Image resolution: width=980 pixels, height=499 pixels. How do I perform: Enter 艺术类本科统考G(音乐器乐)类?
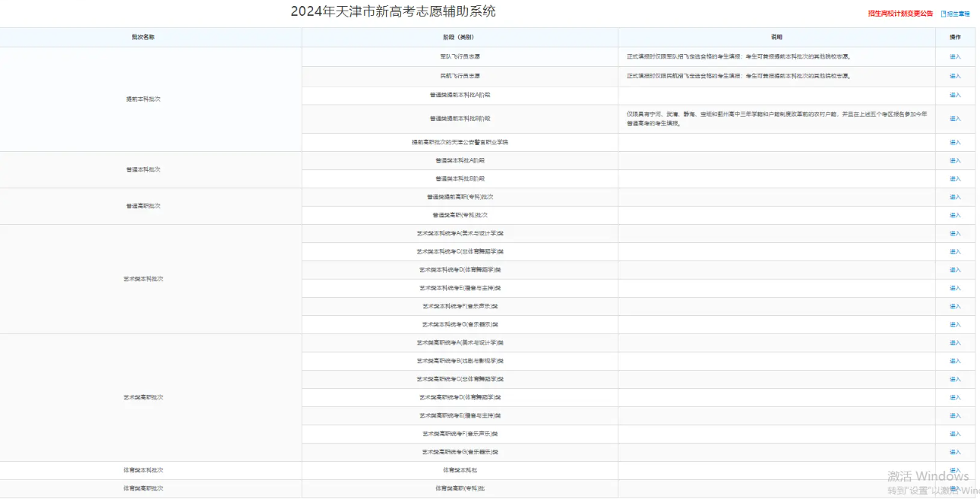coord(956,324)
